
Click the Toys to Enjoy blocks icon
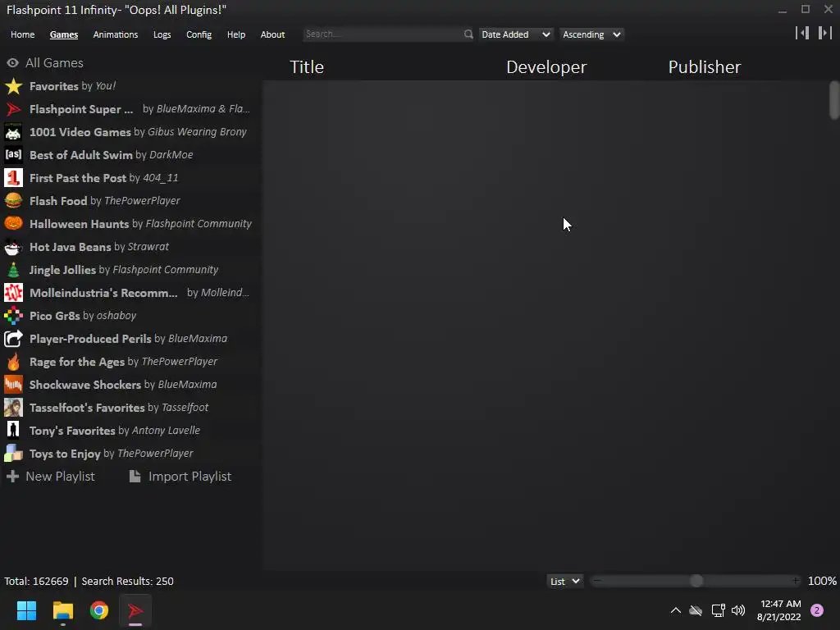[x=13, y=454]
